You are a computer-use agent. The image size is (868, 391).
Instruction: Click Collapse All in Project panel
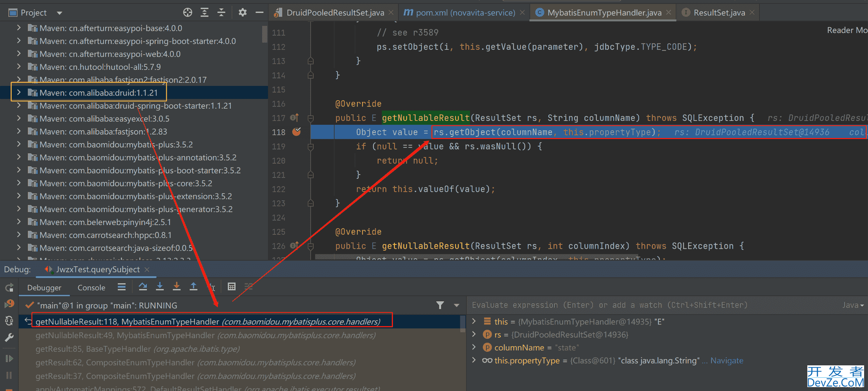tap(221, 12)
